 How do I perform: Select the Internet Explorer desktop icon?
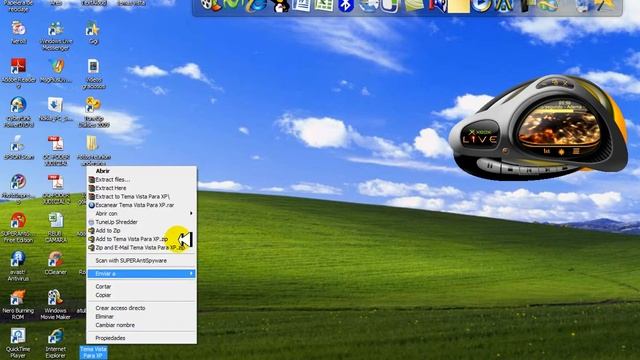click(x=56, y=343)
